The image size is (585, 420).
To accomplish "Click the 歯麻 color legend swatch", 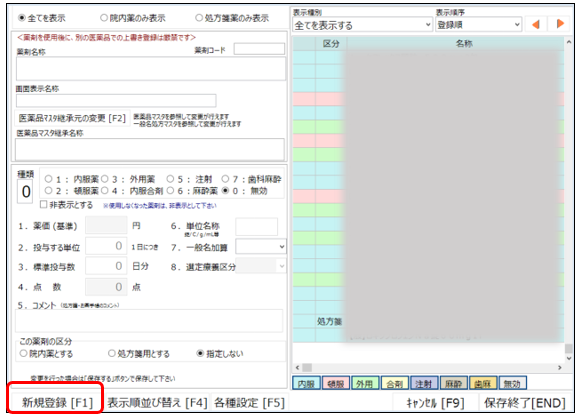I will pyautogui.click(x=483, y=383).
